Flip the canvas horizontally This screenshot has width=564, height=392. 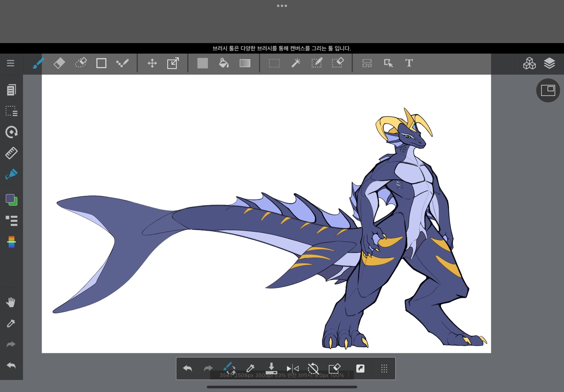(x=293, y=368)
